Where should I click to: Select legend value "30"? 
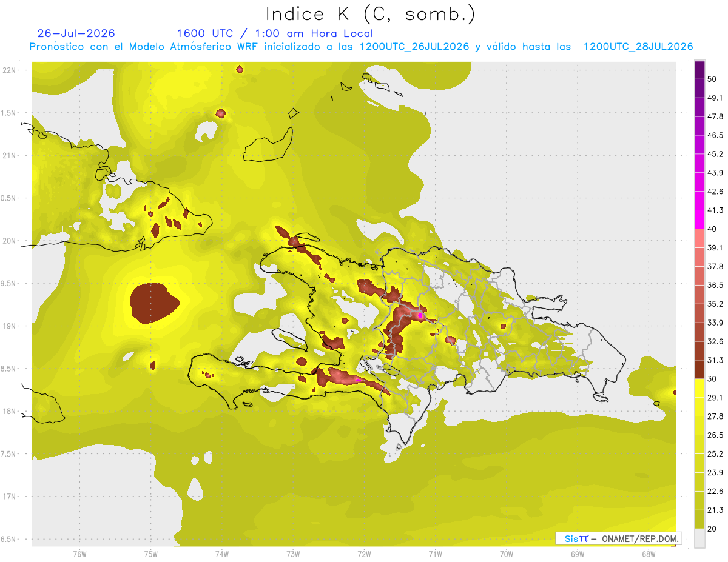(712, 379)
